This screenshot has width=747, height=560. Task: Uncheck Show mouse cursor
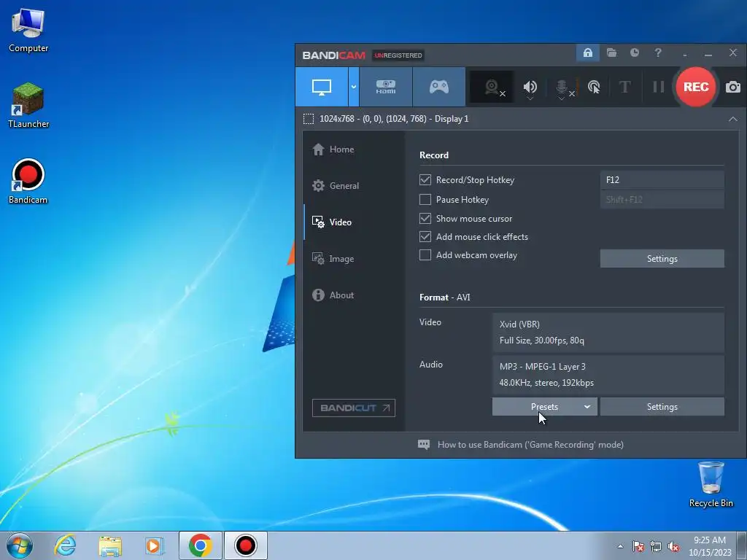425,219
